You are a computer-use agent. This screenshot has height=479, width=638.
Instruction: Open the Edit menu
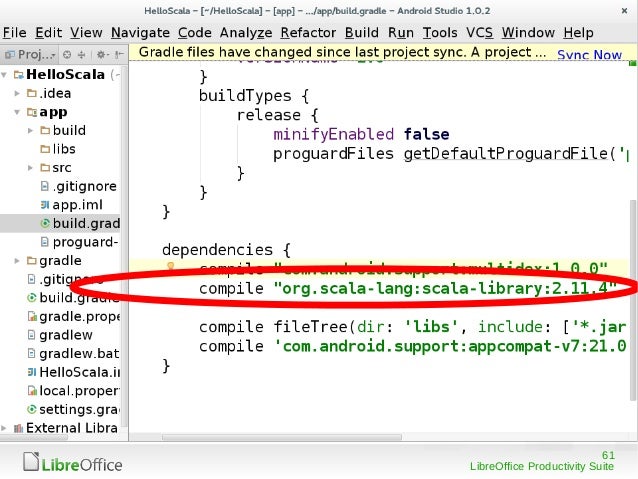[x=48, y=33]
